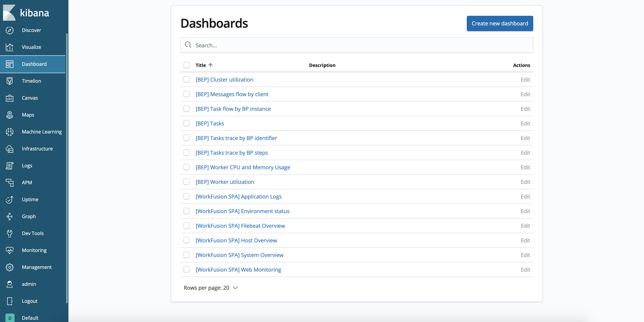Click the Logs document icon
Image resolution: width=644 pixels, height=322 pixels.
(9, 166)
